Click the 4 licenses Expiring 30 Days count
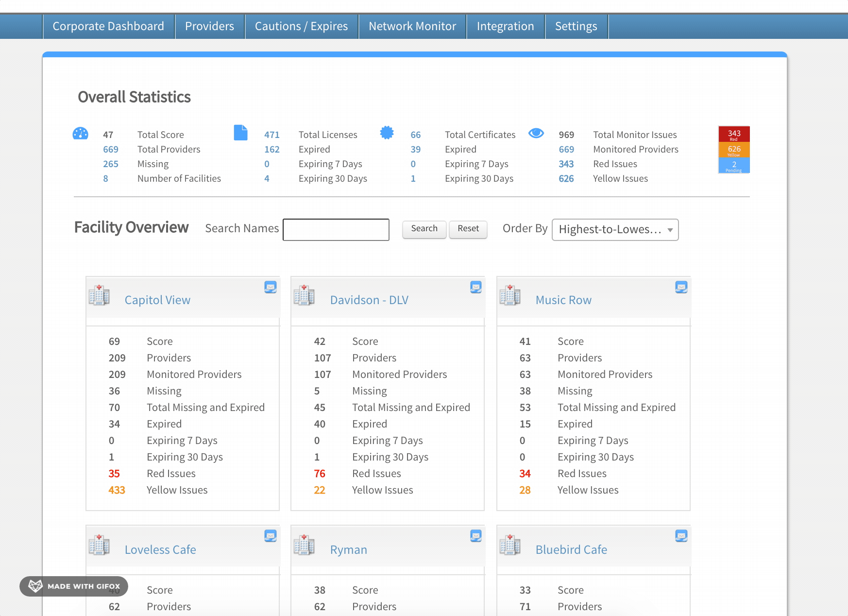This screenshot has height=616, width=848. tap(267, 179)
